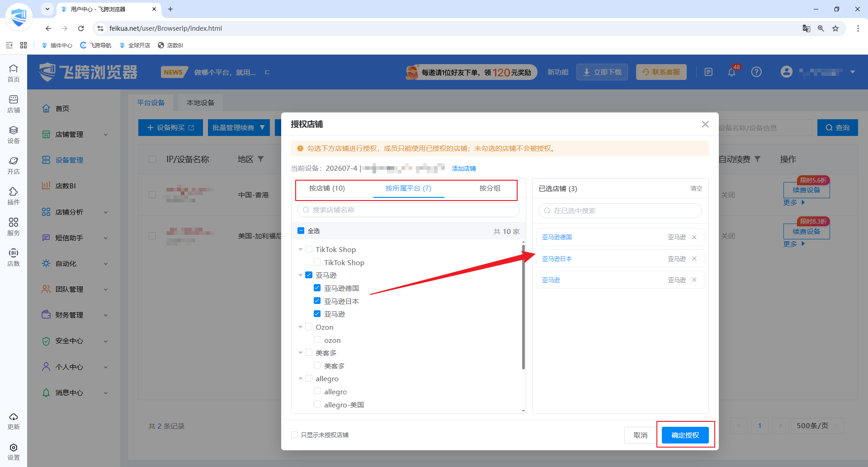
Task: Open the browser zoom magnifier icon
Action: tap(821, 28)
